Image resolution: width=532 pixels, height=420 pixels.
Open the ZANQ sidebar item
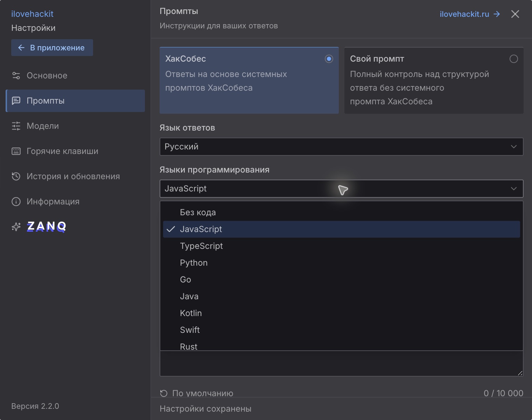pyautogui.click(x=75, y=227)
